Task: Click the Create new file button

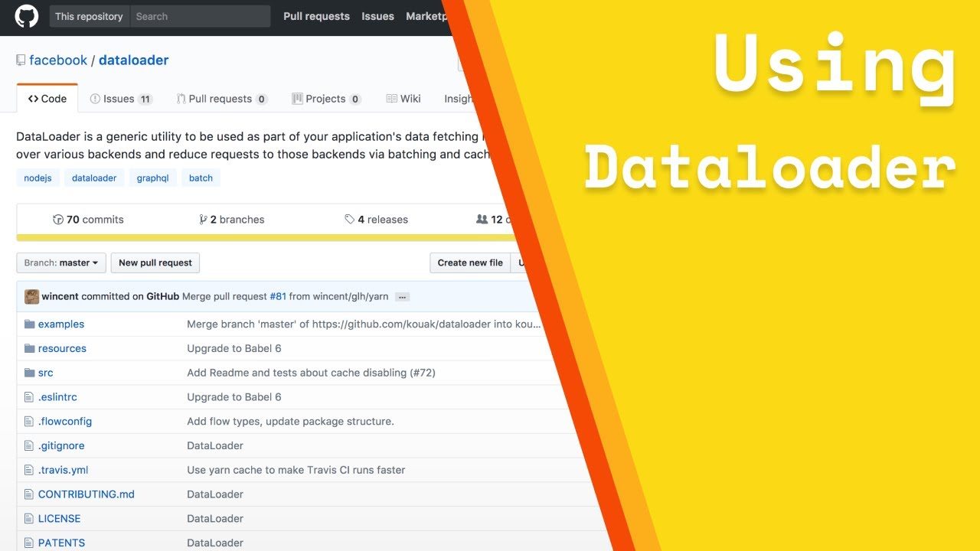Action: (x=470, y=262)
